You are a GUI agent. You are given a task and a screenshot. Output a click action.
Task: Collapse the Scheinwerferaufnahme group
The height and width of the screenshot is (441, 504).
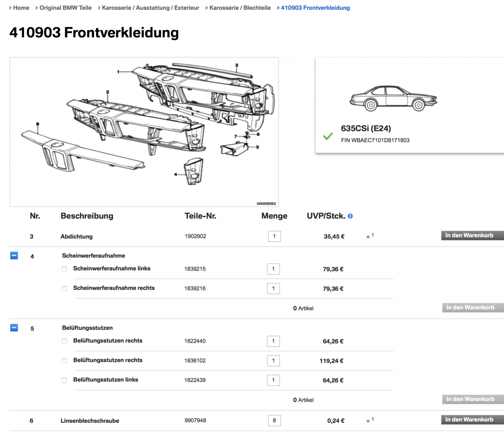coord(14,256)
